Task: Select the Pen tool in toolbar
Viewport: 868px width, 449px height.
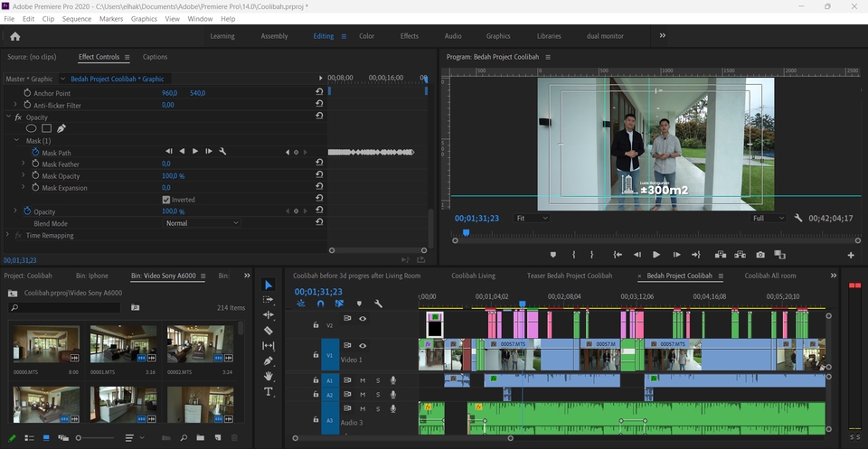Action: click(x=268, y=360)
